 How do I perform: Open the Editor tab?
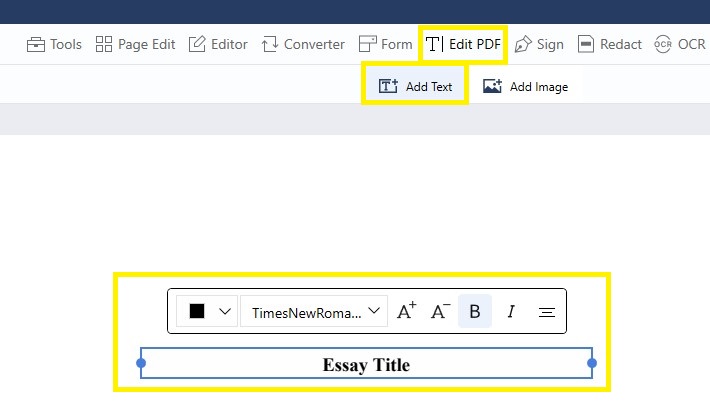[x=218, y=44]
